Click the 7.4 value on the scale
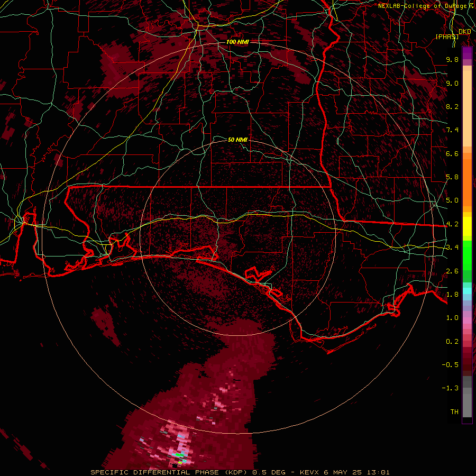 pos(452,130)
